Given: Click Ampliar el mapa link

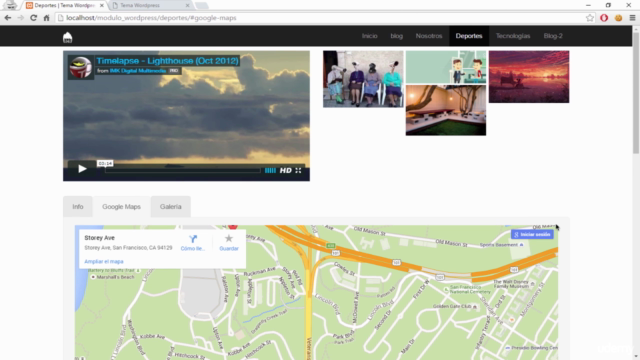Looking at the screenshot, I should [x=104, y=262].
